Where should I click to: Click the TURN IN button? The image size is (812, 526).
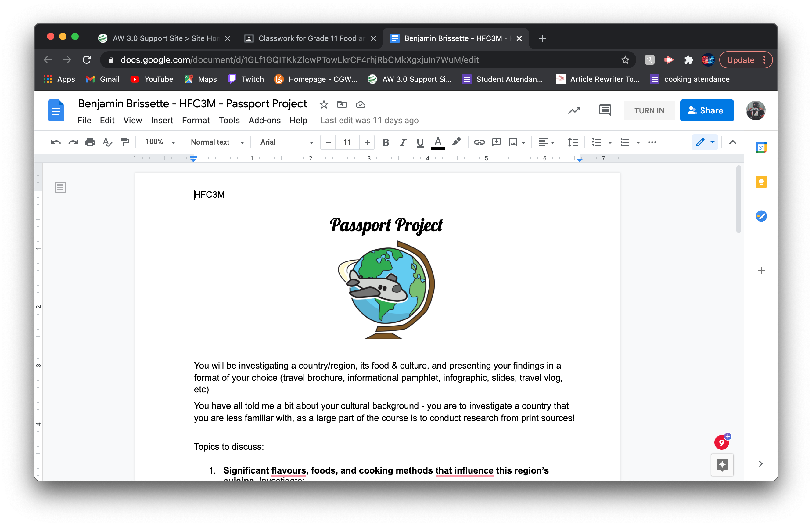pos(649,110)
